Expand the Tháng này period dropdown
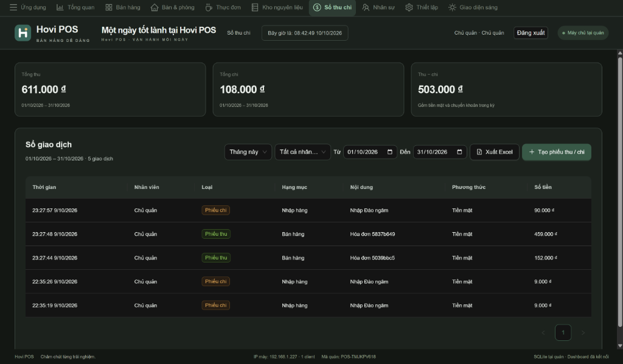Image resolution: width=623 pixels, height=364 pixels. [248, 152]
